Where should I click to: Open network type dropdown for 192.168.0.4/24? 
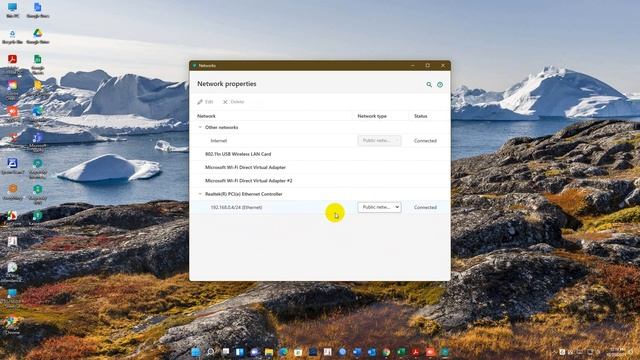click(379, 207)
